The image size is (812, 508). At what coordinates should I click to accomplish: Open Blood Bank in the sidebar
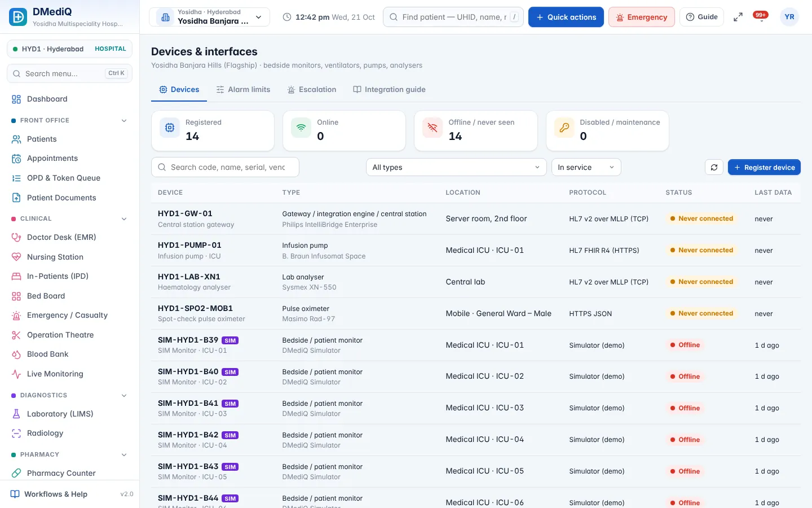tap(70, 354)
